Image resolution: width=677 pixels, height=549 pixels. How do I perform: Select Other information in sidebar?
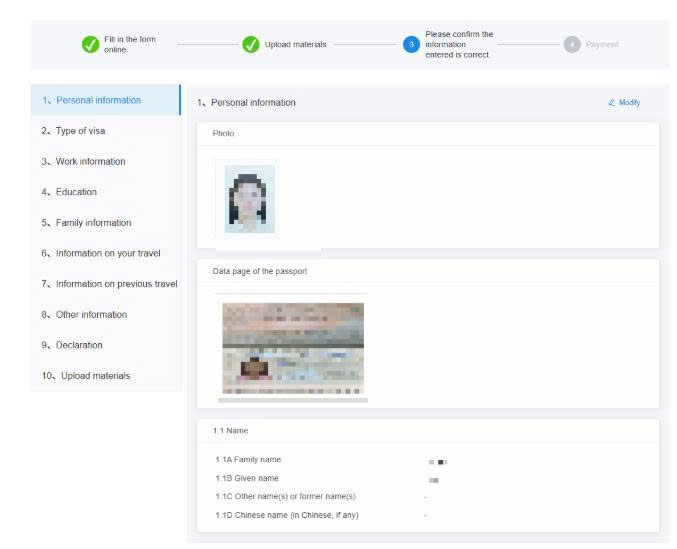pyautogui.click(x=106, y=315)
